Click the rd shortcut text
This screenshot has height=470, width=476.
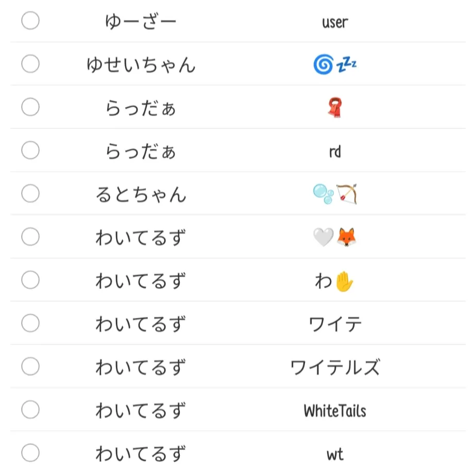pyautogui.click(x=335, y=152)
